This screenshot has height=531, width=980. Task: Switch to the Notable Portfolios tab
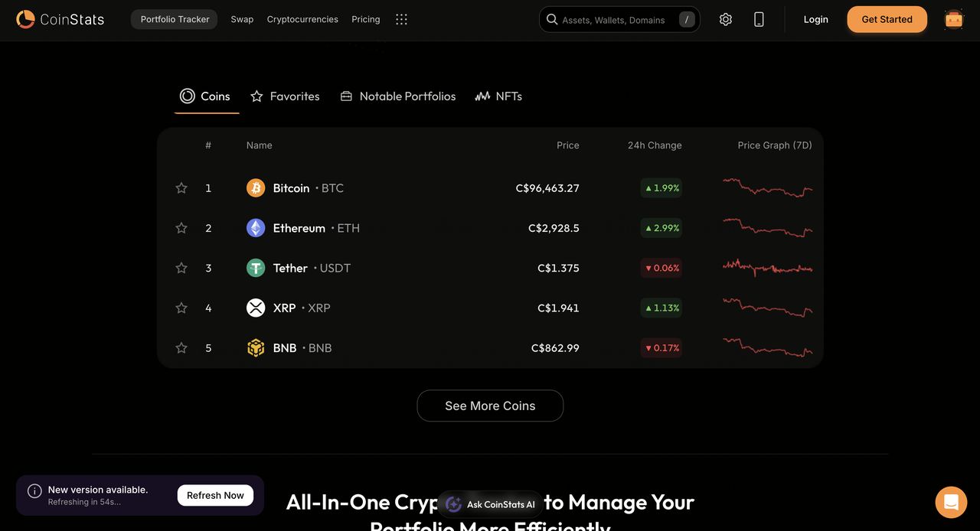398,96
